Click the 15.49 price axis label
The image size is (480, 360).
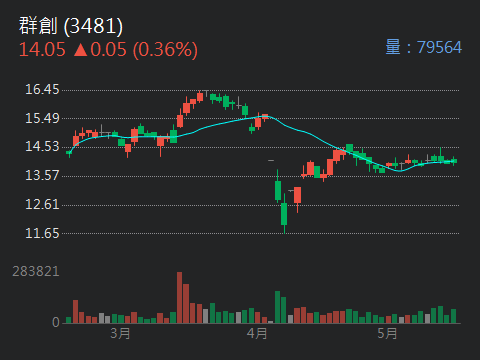click(42, 118)
